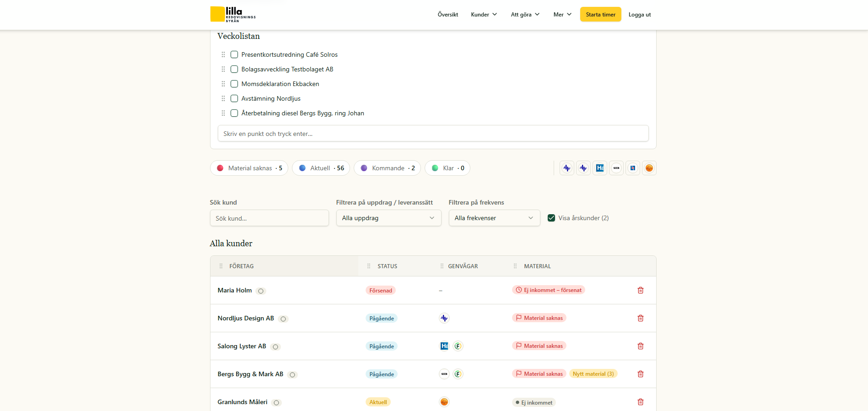The height and width of the screenshot is (411, 868).
Task: Open Handelsbanken shortcut in the bank icon toolbar
Action: coord(600,168)
